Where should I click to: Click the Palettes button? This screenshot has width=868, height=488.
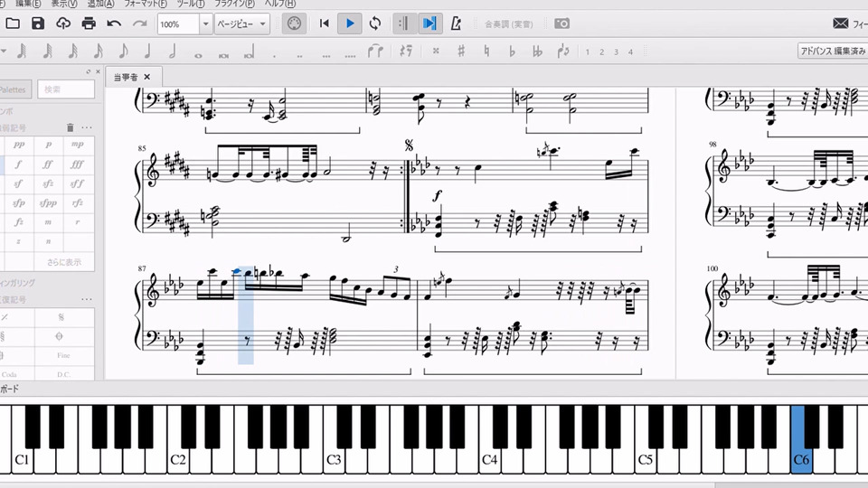click(x=14, y=89)
